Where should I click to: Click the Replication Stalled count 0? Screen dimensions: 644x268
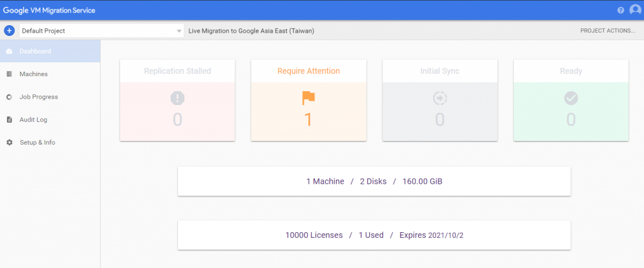point(177,120)
